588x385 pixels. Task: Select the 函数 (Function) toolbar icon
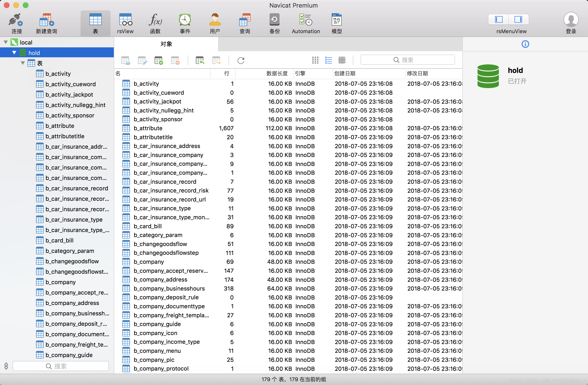pyautogui.click(x=155, y=20)
